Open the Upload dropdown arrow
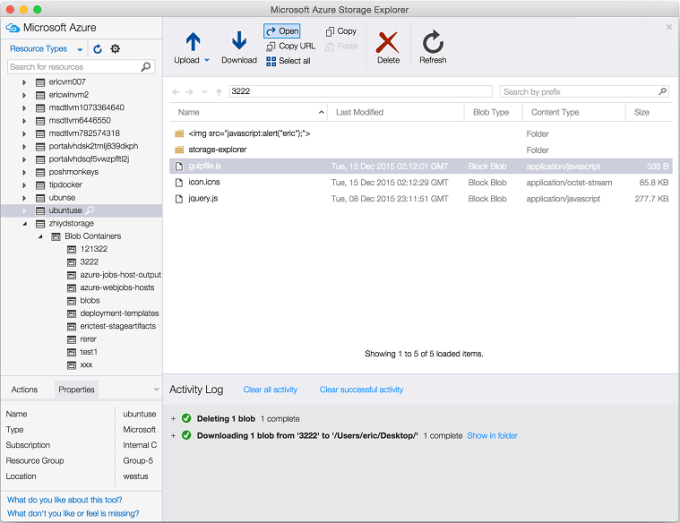This screenshot has width=680, height=523. (207, 60)
